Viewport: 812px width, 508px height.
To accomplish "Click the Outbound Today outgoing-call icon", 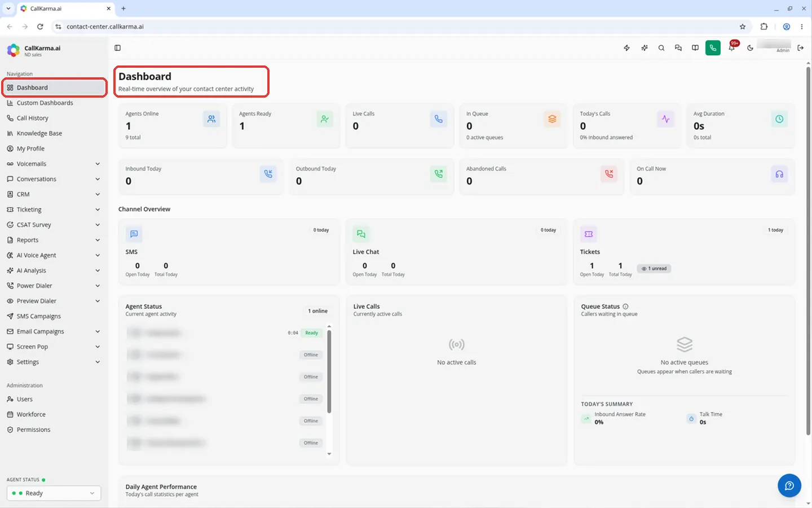I will pos(439,174).
